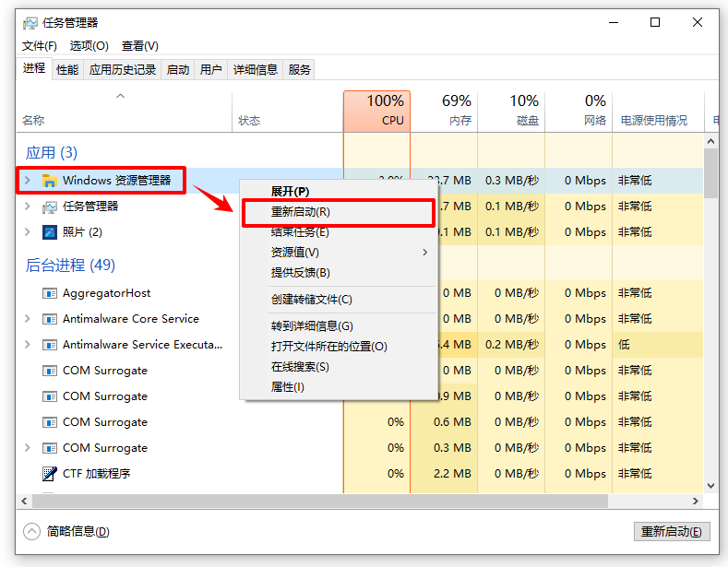
Task: Expand the Windows 资源管理器 row
Action: tap(28, 180)
